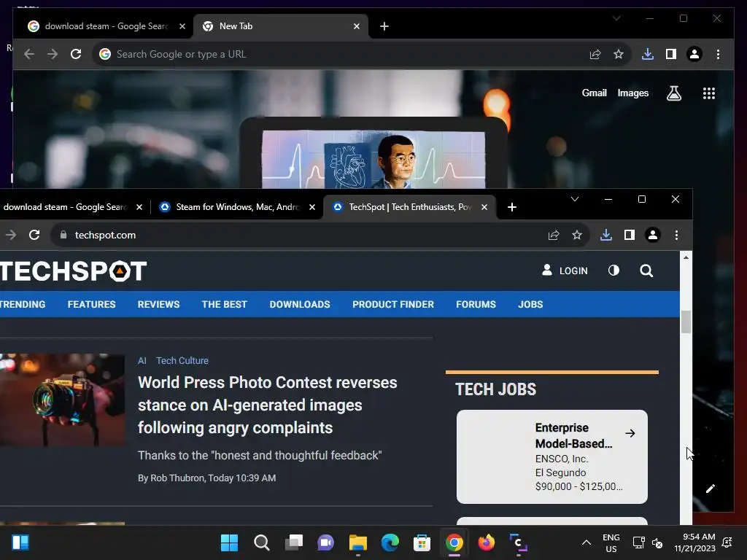This screenshot has height=560, width=747.
Task: Go forward in the back Chrome window
Action: 53,54
